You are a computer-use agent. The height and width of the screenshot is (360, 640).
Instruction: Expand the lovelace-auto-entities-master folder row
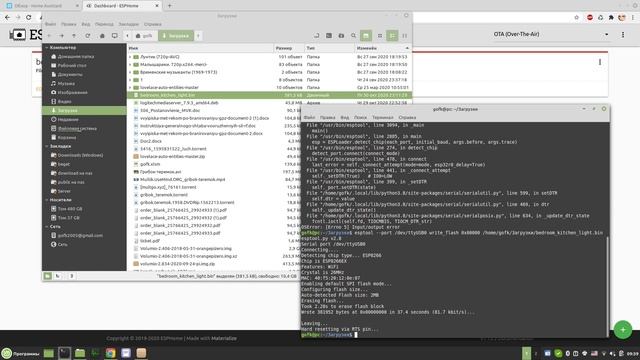click(x=130, y=87)
